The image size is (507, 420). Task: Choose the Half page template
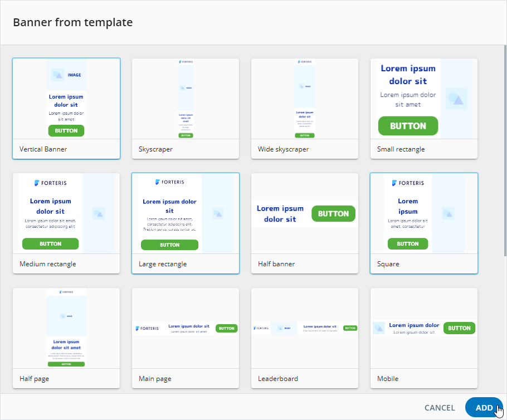pos(66,338)
